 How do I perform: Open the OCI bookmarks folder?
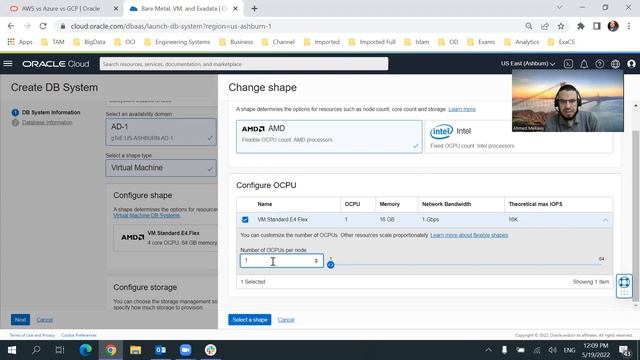125,42
